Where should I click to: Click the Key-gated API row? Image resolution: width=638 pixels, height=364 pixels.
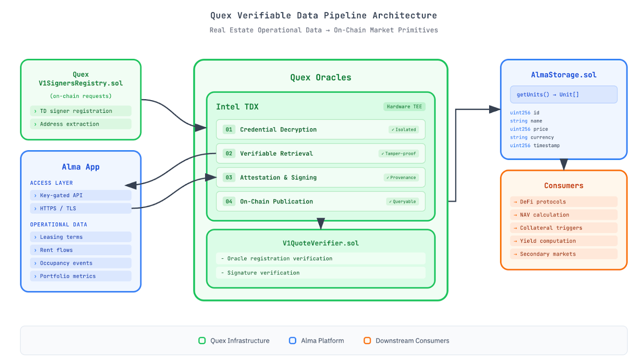point(81,195)
